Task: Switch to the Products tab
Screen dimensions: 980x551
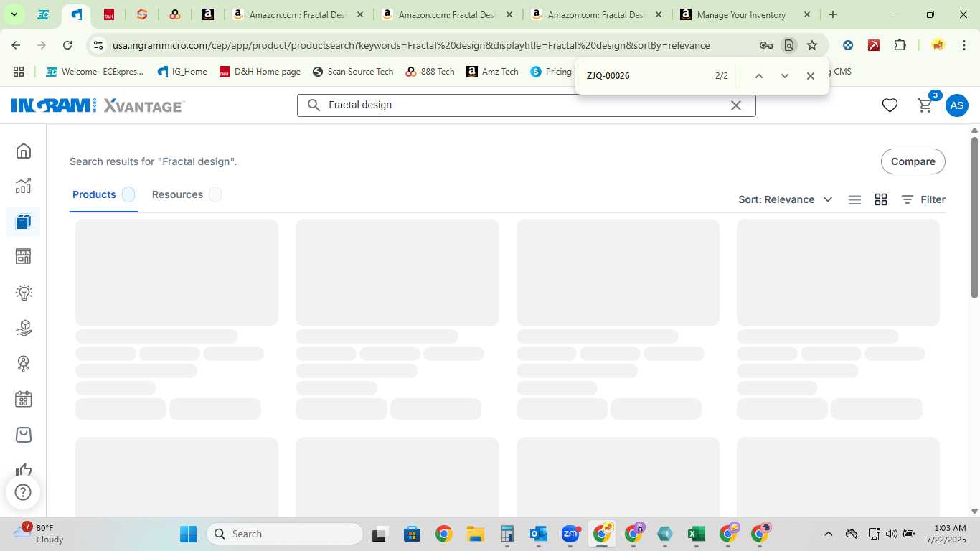Action: 103,194
